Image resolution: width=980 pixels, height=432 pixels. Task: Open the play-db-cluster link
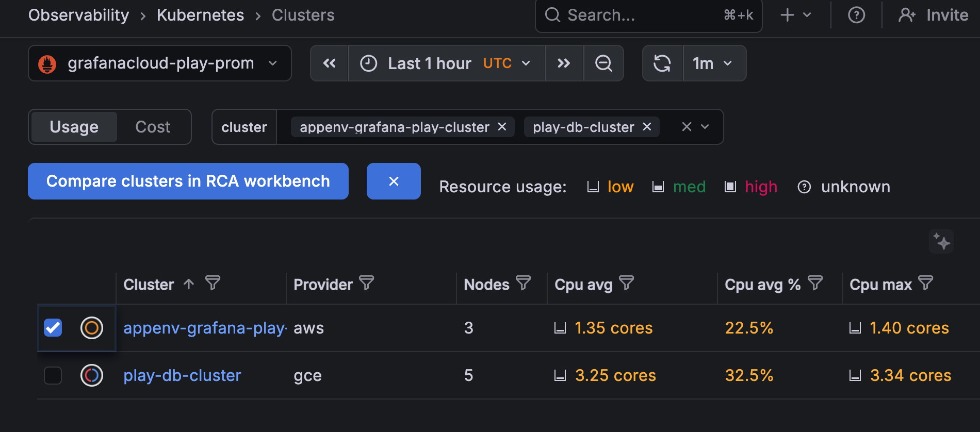(182, 375)
